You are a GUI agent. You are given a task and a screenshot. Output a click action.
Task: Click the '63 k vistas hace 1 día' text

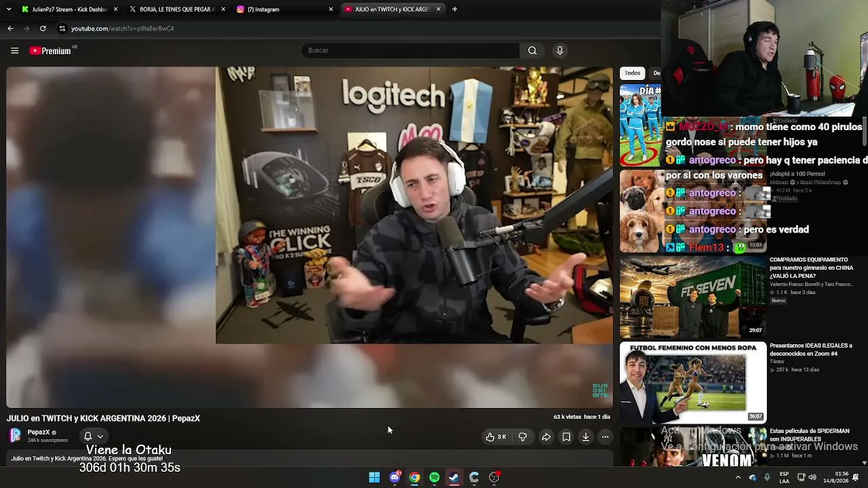(582, 417)
